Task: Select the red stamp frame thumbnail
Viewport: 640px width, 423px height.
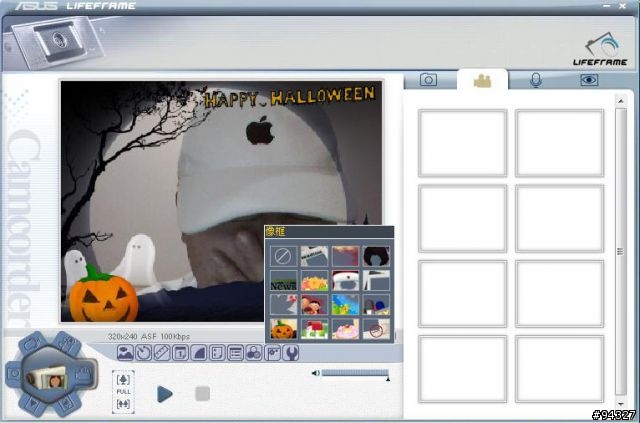Action: [x=376, y=329]
